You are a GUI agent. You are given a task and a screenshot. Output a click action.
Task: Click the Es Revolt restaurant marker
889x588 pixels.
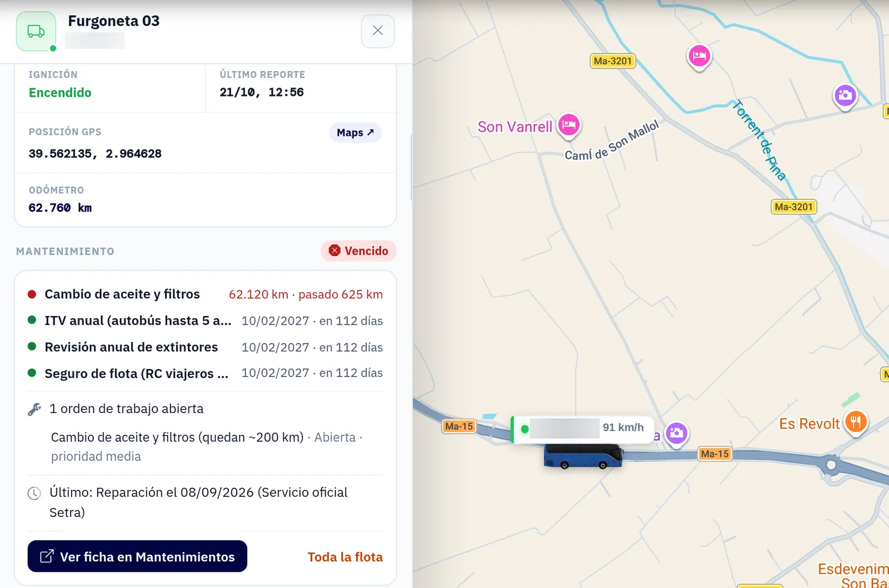pyautogui.click(x=856, y=423)
